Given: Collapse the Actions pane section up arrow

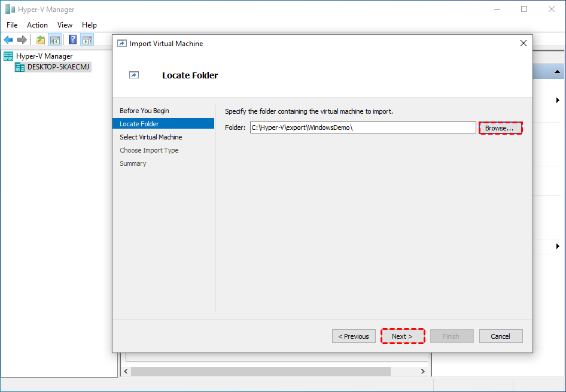Looking at the screenshot, I should tap(558, 72).
